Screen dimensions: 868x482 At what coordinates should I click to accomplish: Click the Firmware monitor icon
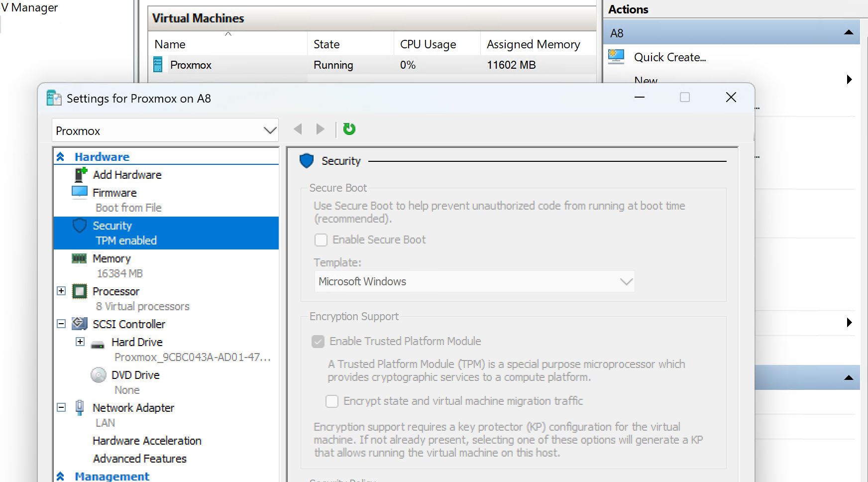pos(80,192)
